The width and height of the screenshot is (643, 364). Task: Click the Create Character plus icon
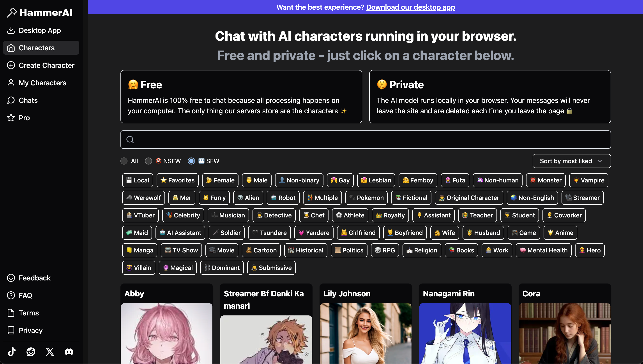tap(11, 65)
